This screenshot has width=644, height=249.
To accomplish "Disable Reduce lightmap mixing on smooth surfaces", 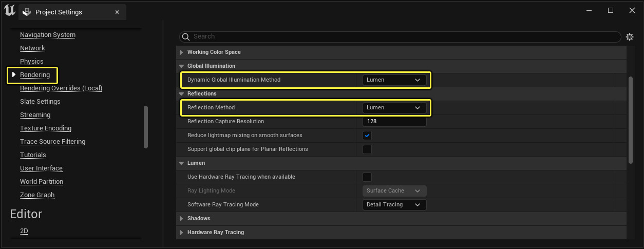I will coord(367,136).
